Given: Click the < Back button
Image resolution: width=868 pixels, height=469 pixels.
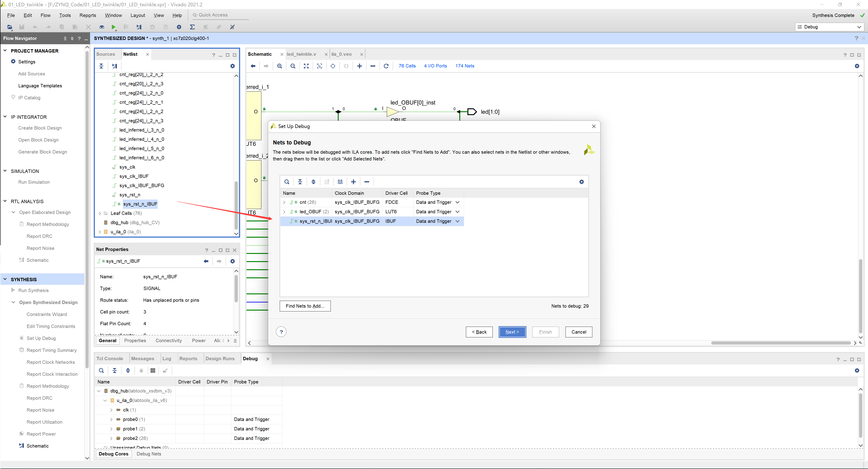Looking at the screenshot, I should pos(479,332).
